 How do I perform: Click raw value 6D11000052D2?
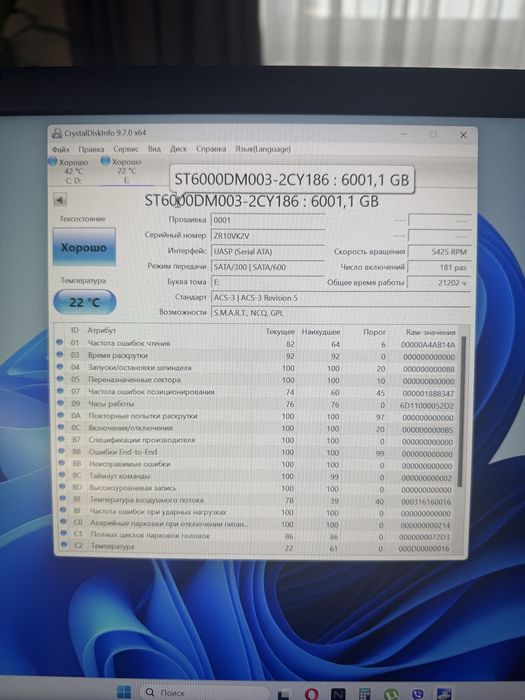[427, 405]
